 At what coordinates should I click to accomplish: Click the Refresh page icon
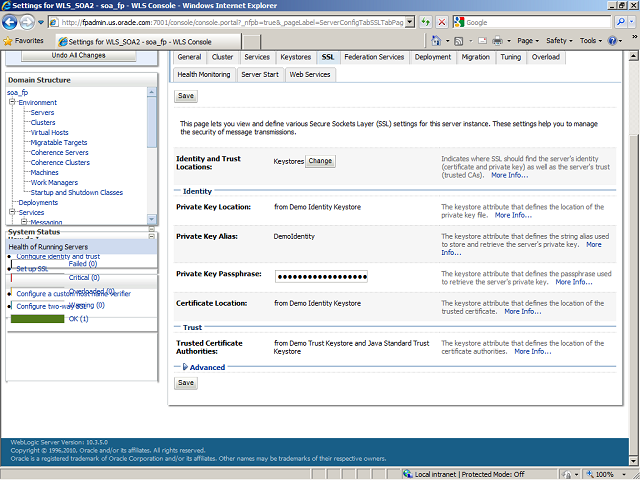[425, 21]
